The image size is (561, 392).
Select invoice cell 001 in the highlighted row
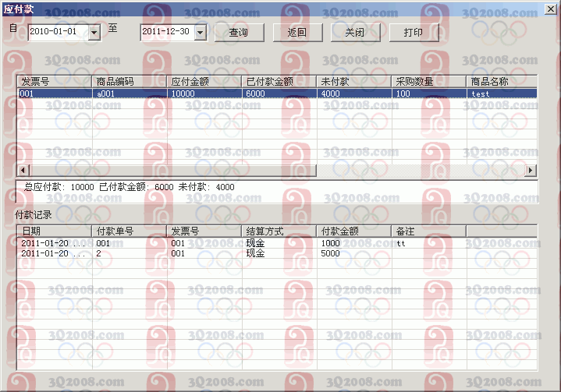tap(55, 94)
